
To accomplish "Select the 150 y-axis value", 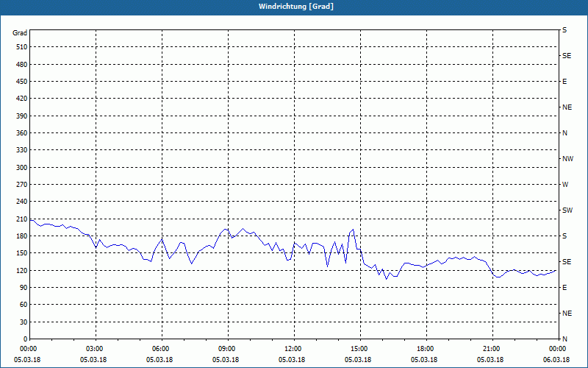I will click(x=22, y=253).
